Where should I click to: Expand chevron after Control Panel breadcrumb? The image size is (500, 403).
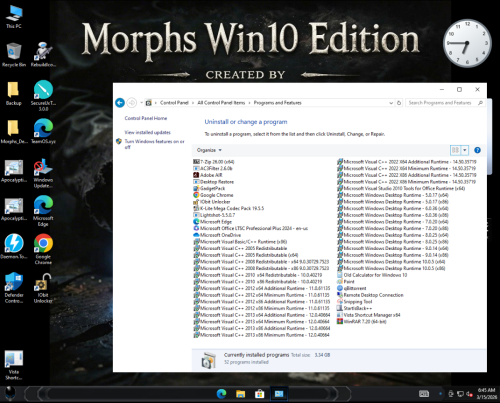click(193, 103)
